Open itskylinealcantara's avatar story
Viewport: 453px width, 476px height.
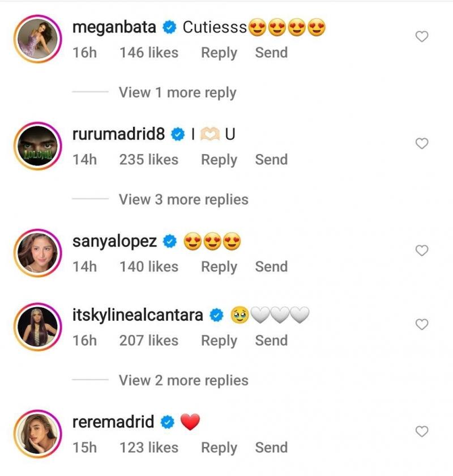click(38, 327)
